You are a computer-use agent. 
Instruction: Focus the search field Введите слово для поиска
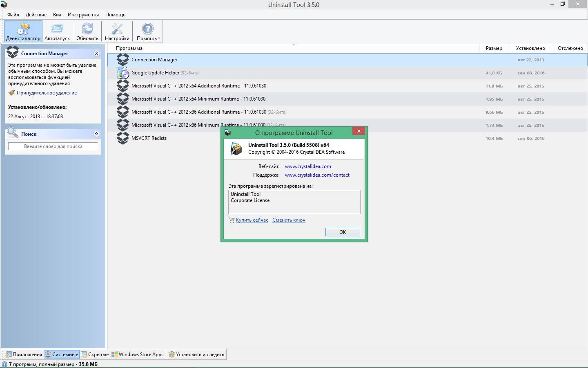point(53,146)
